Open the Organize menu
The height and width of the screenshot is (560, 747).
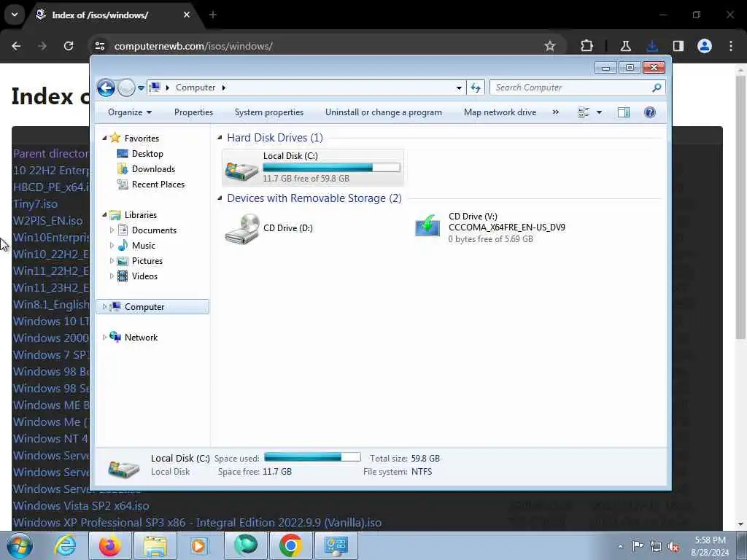pos(130,112)
